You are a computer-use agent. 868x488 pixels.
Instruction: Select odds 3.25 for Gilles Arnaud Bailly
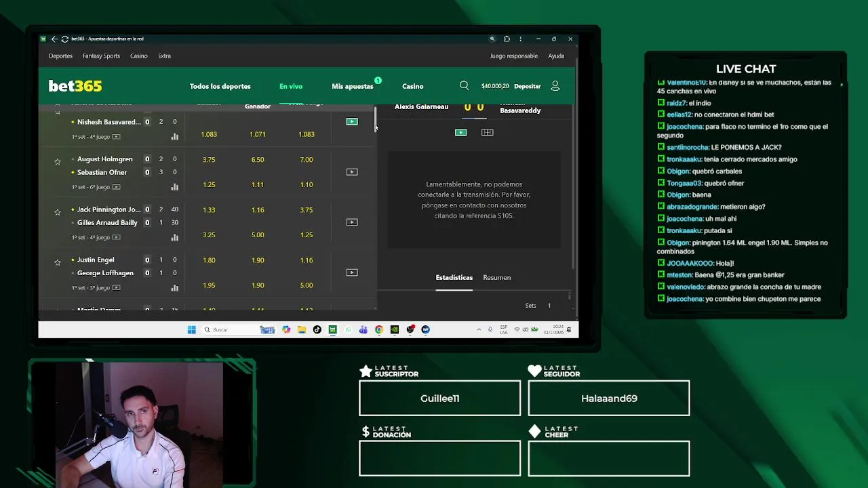(209, 235)
